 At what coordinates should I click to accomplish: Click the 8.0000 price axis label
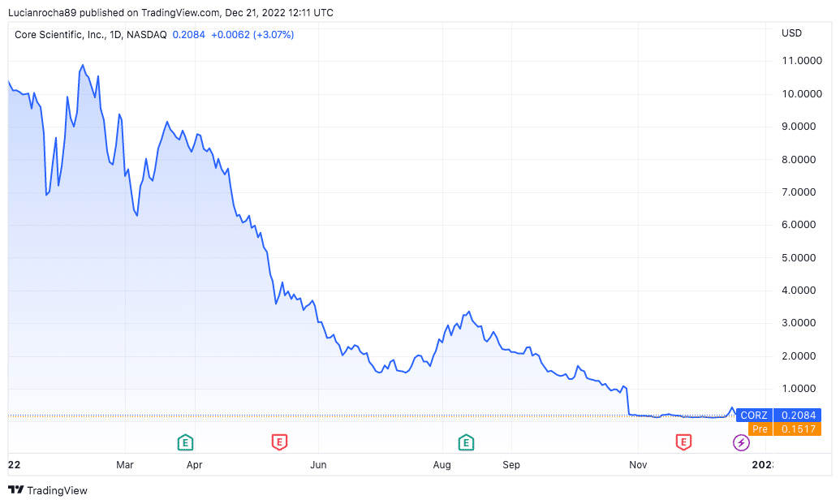[799, 160]
